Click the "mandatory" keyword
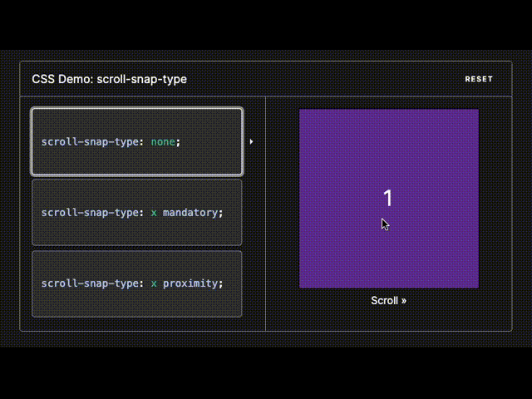Image resolution: width=532 pixels, height=399 pixels. pos(191,213)
